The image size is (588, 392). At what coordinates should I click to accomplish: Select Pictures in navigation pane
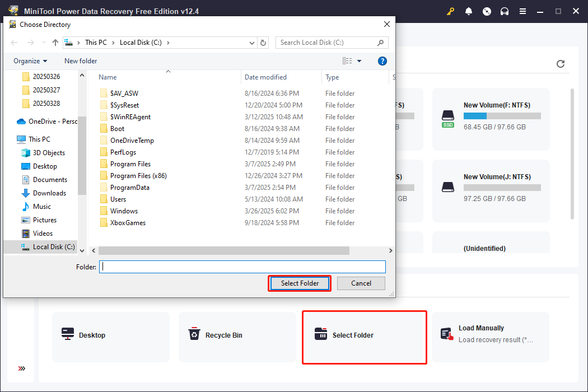coord(39,220)
